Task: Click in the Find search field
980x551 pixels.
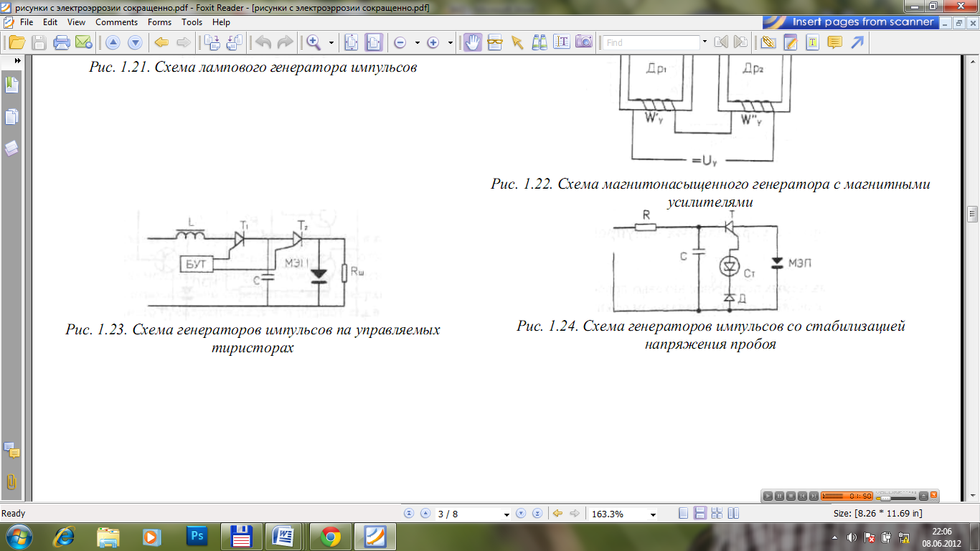Action: (x=651, y=42)
